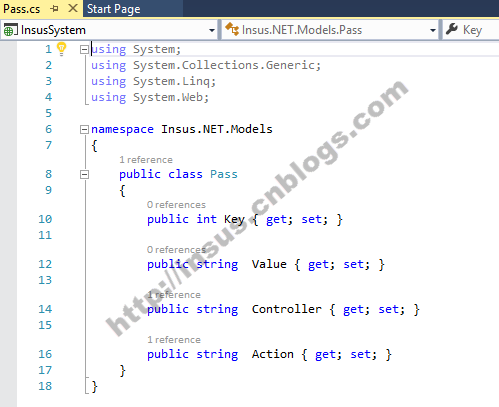Click the InsusSystem project globe icon
Viewport: 499px width, 407px height.
10,30
